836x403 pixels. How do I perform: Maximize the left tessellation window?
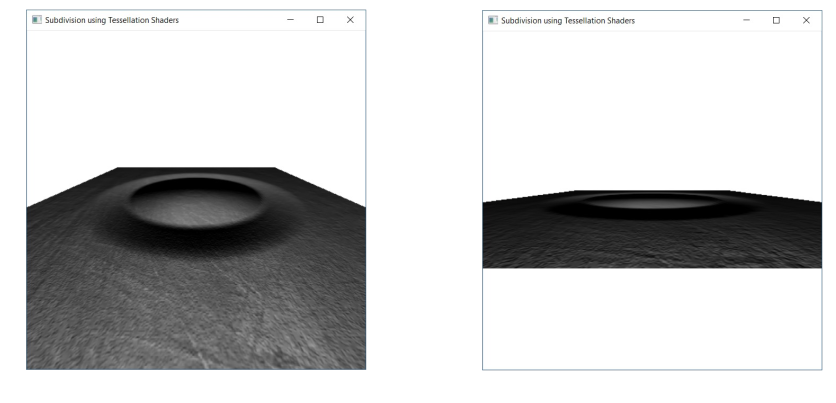click(x=320, y=20)
